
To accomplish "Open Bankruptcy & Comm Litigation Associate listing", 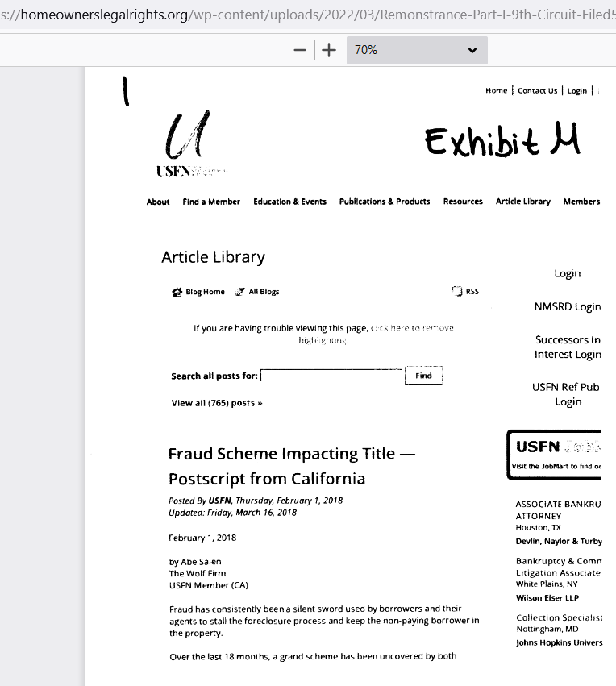I will point(559,567).
